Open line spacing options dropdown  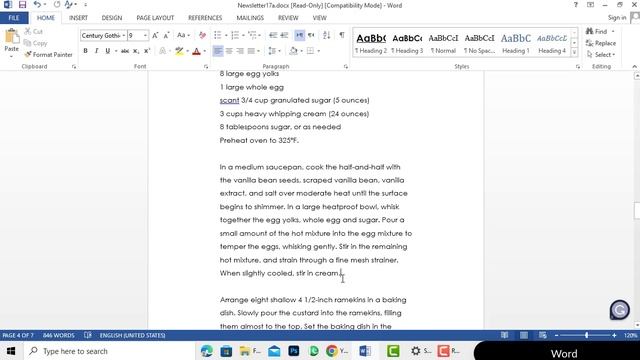point(274,51)
